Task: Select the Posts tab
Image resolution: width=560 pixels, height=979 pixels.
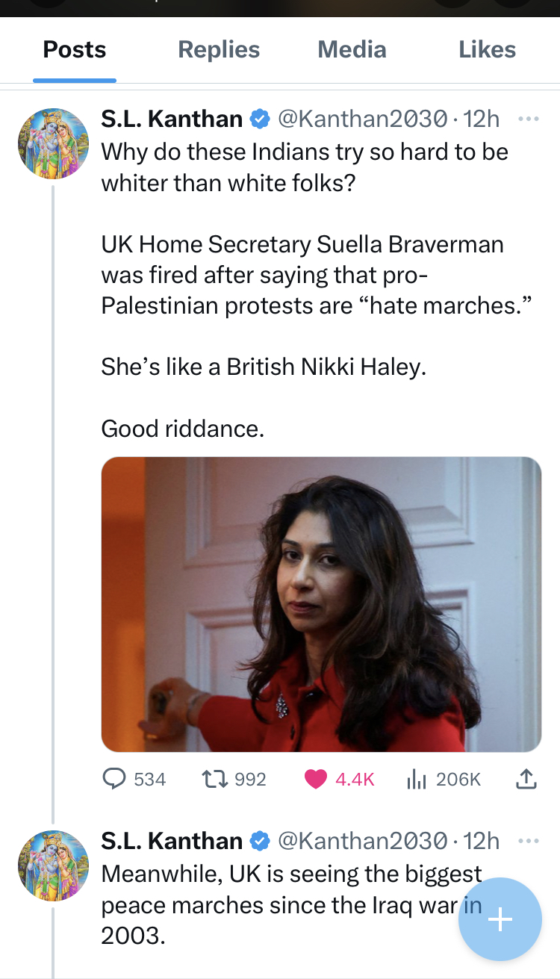Action: point(75,49)
